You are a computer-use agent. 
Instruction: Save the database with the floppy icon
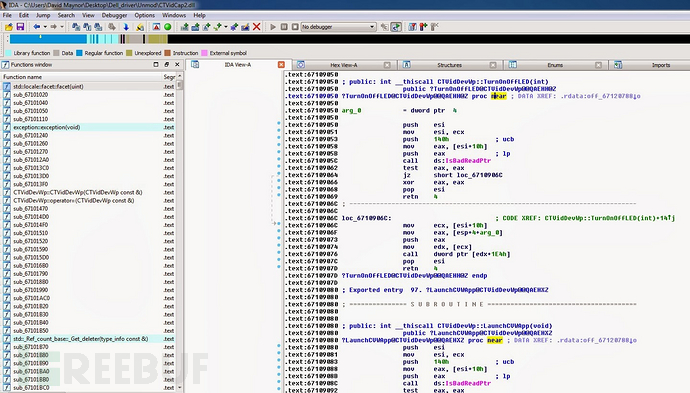pyautogui.click(x=20, y=27)
